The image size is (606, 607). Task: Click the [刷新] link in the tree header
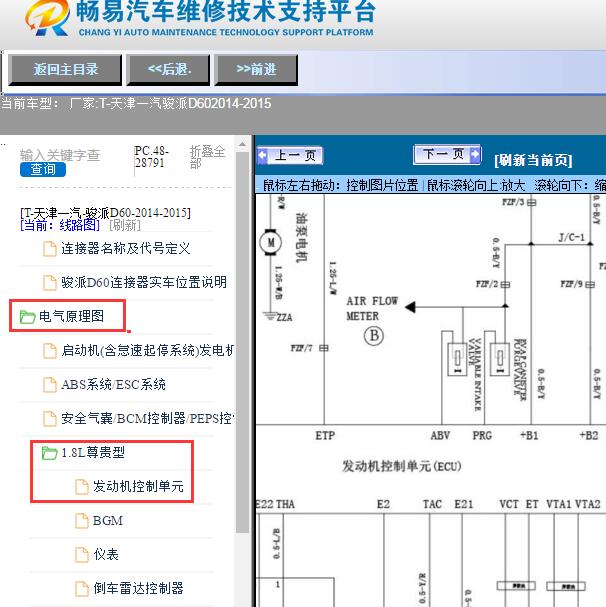click(125, 225)
